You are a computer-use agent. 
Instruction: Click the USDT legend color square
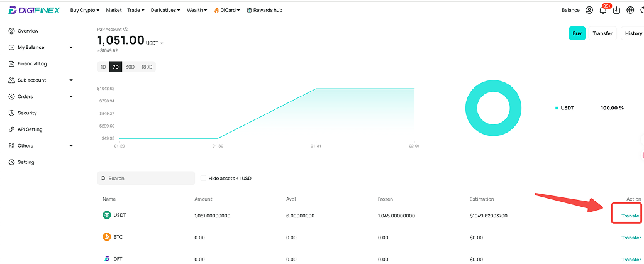coord(557,108)
